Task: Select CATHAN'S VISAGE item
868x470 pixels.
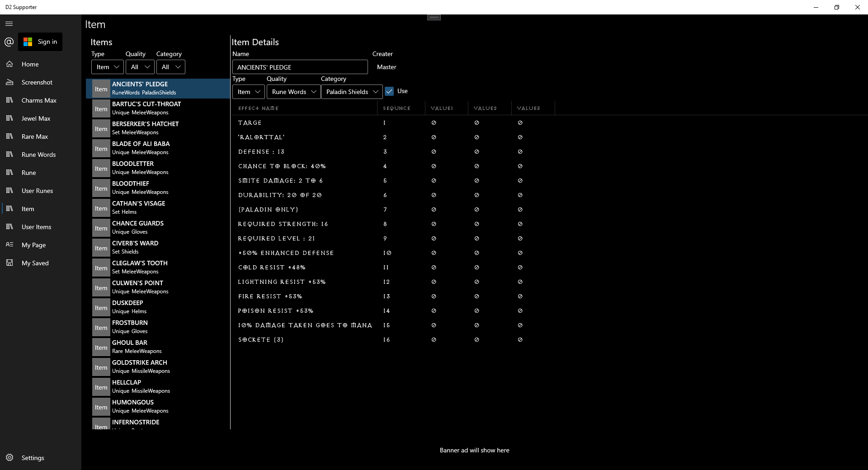Action: pyautogui.click(x=158, y=208)
